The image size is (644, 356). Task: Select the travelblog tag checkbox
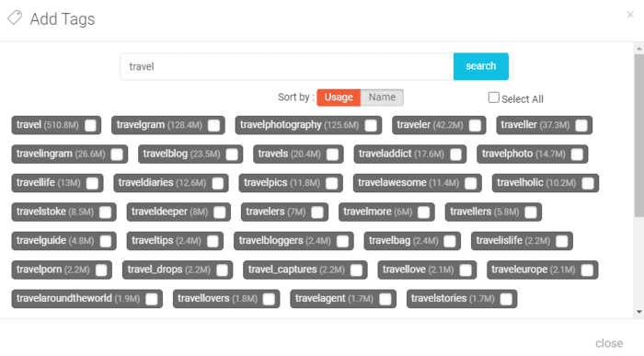[232, 155]
